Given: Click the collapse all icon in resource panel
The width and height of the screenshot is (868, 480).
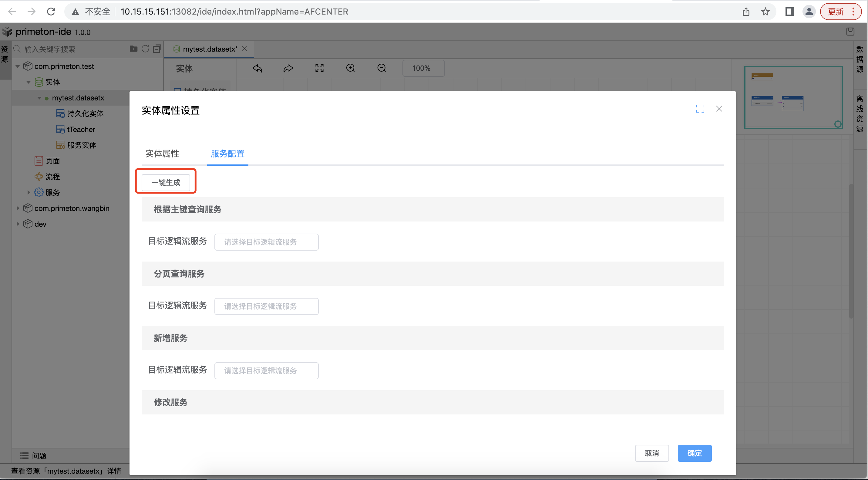Looking at the screenshot, I should tap(157, 49).
